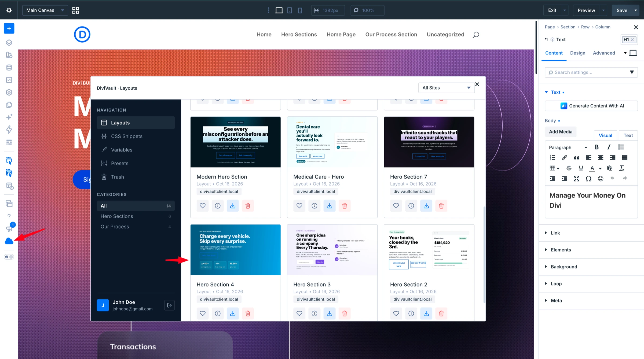Click the site search magnifier icon

(476, 35)
